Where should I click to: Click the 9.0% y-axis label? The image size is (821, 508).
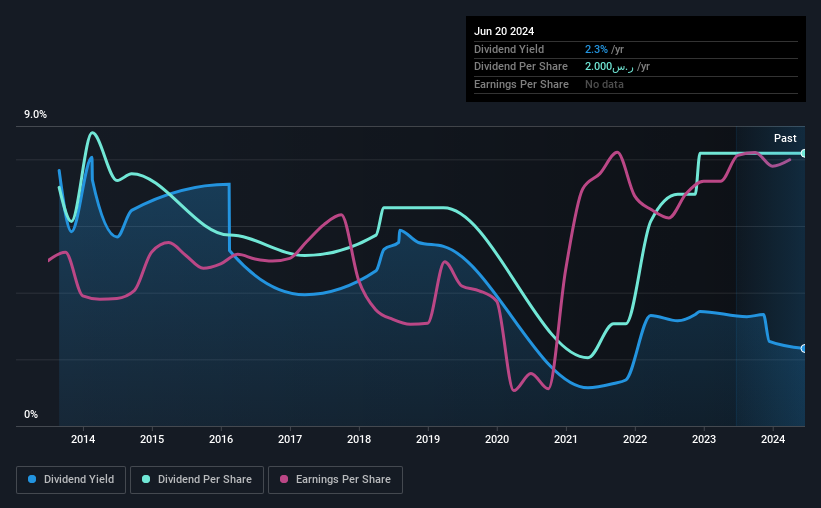click(x=36, y=115)
